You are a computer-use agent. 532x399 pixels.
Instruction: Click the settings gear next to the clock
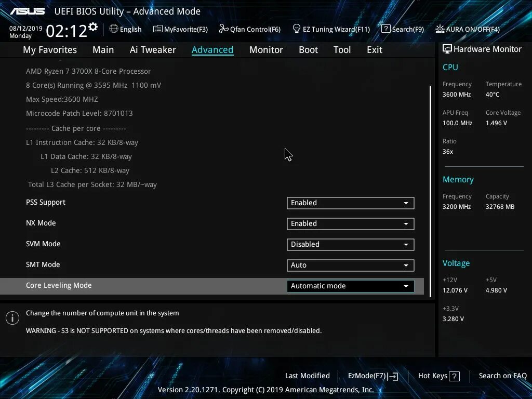click(93, 27)
